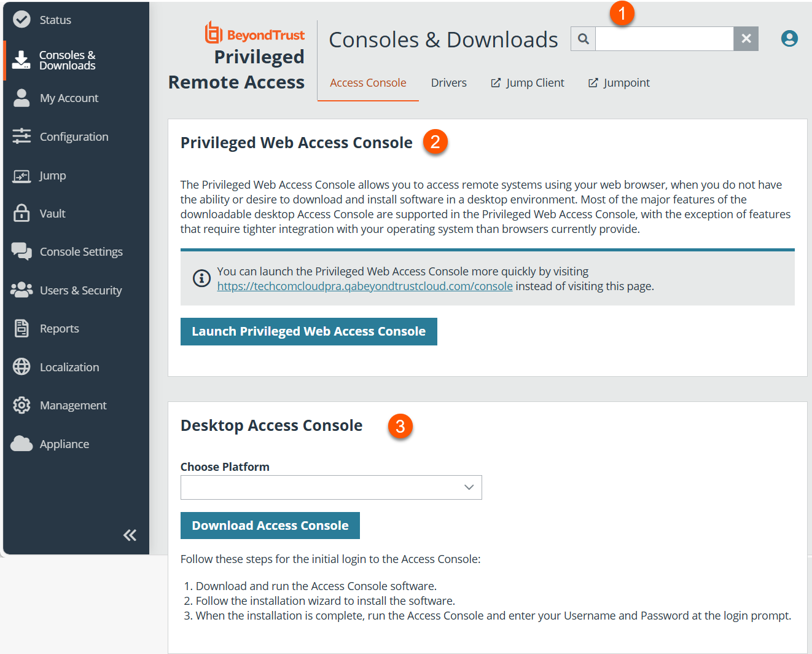
Task: Click the Privileged Web Access Console heading
Action: 297,143
